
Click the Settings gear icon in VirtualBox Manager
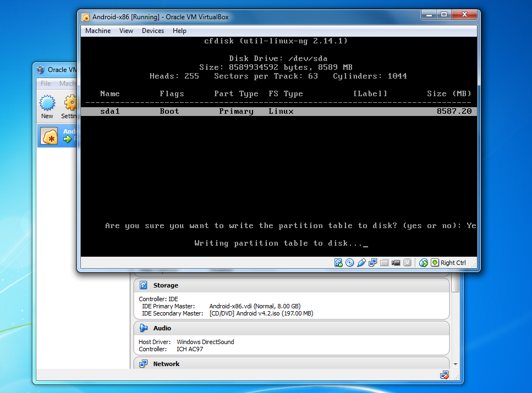click(70, 103)
